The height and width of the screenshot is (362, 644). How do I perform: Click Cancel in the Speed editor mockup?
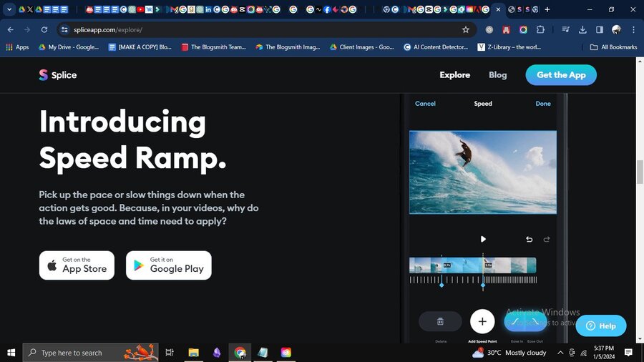point(425,104)
